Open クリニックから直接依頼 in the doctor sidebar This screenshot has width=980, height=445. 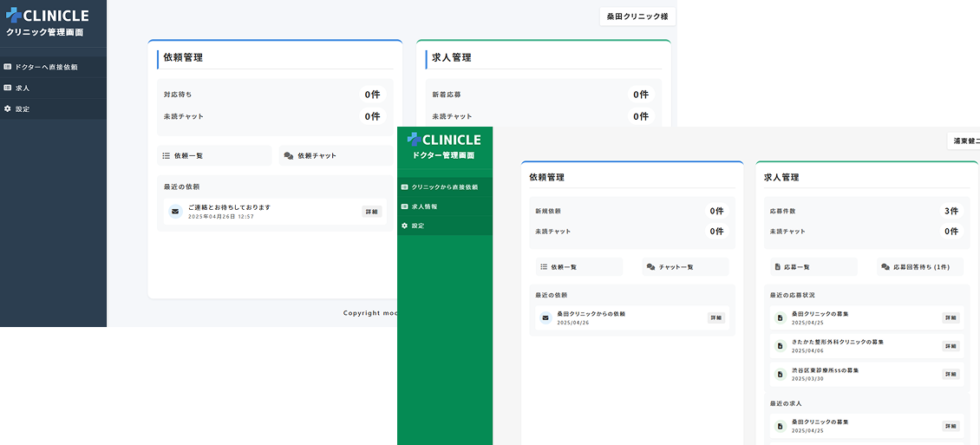point(445,187)
